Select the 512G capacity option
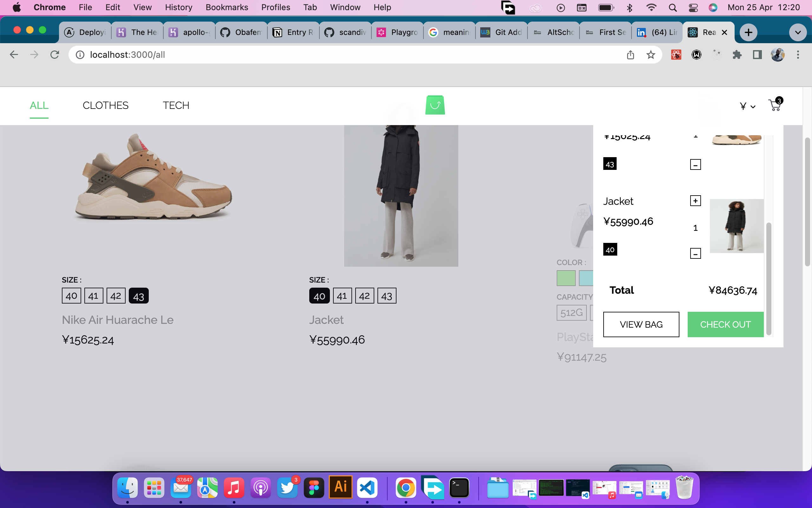812x508 pixels. tap(572, 312)
